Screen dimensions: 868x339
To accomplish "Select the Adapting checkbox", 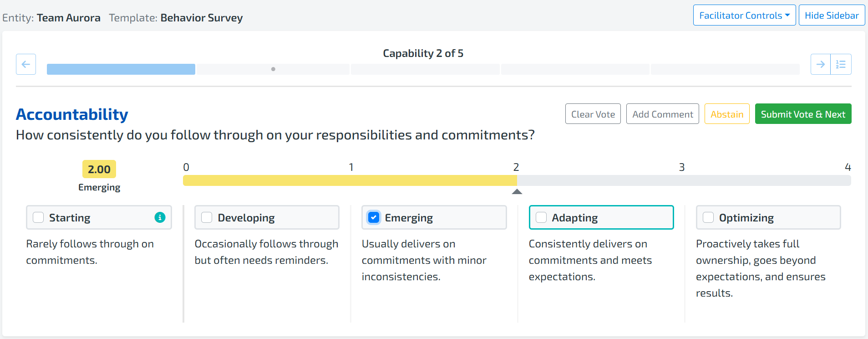I will [541, 217].
